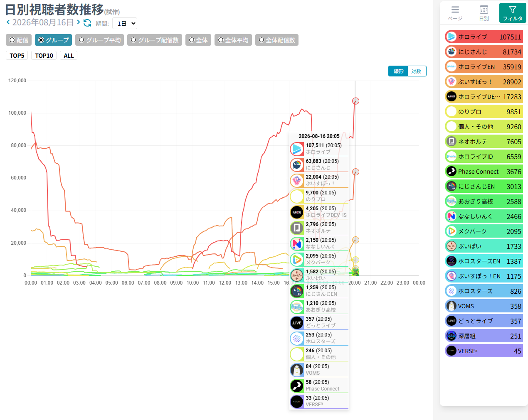Go to next day chevron

pos(78,22)
